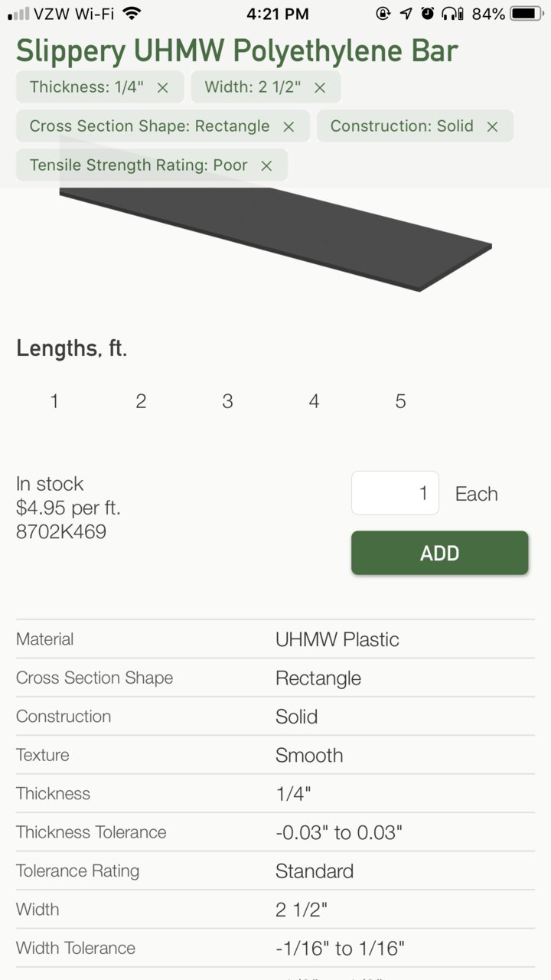This screenshot has height=980, width=551.
Task: Clear the Cross Section Shape Rectangle filter
Action: pyautogui.click(x=289, y=126)
